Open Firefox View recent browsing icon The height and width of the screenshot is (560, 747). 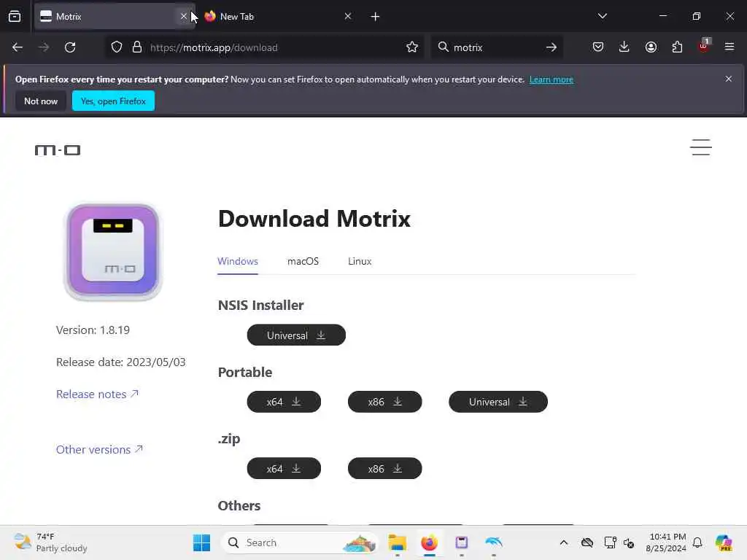pos(15,17)
